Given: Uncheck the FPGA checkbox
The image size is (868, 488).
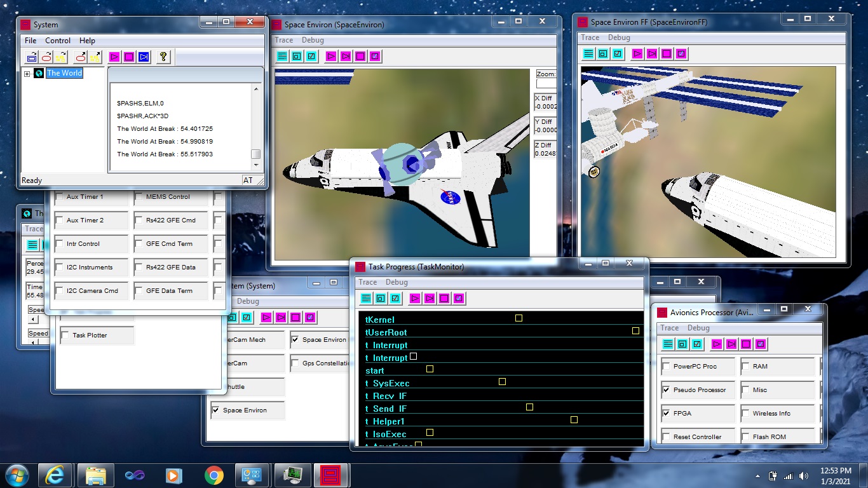Looking at the screenshot, I should pyautogui.click(x=666, y=414).
